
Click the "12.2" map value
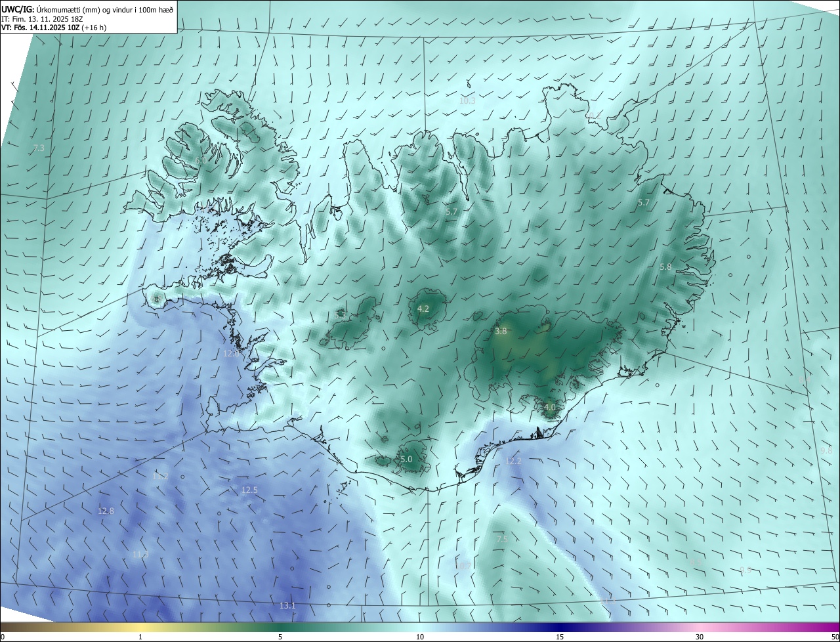click(x=513, y=461)
